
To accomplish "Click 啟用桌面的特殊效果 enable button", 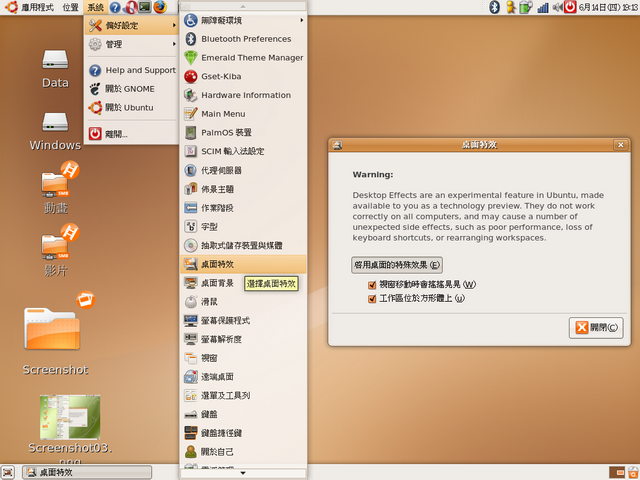I will pos(397,265).
